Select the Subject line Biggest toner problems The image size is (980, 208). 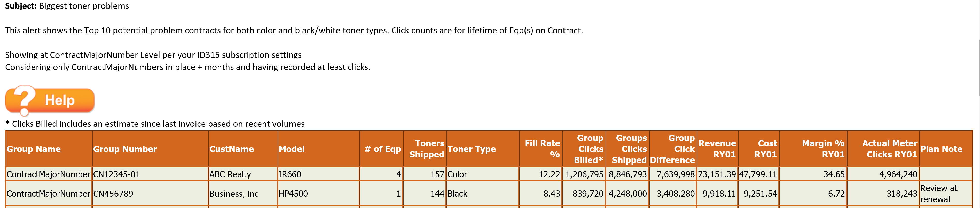[x=67, y=6]
